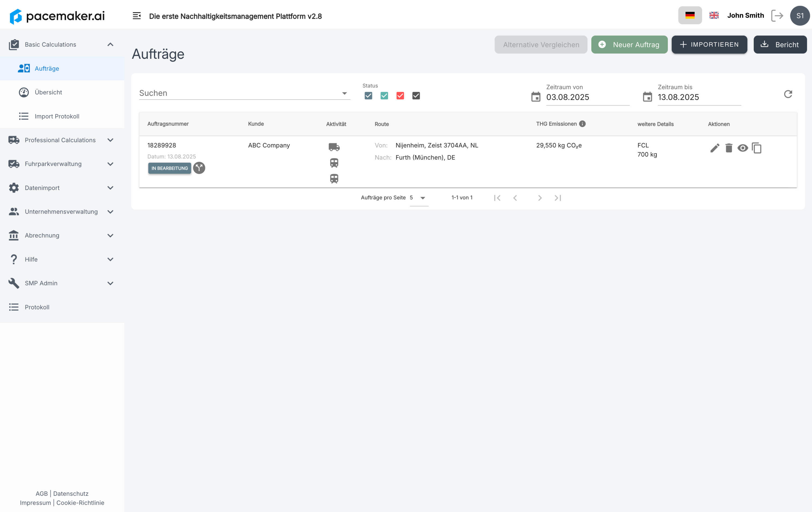Screen dimensions: 812x512
Task: Open the Suchen dropdown arrow
Action: [344, 93]
